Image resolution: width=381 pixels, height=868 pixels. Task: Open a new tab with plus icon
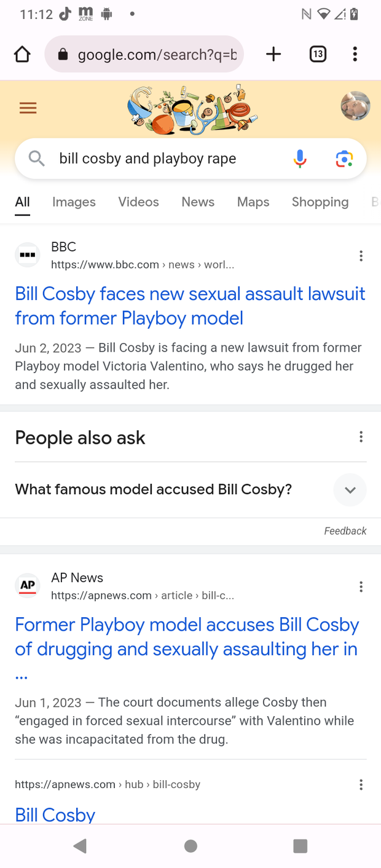[273, 54]
